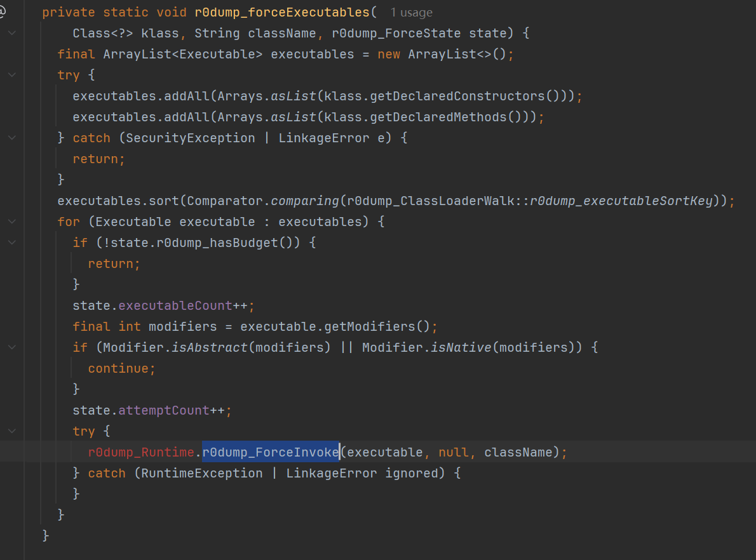756x560 pixels.
Task: Collapse the r0dump_forceExecutables method signature fold
Action: (x=12, y=33)
